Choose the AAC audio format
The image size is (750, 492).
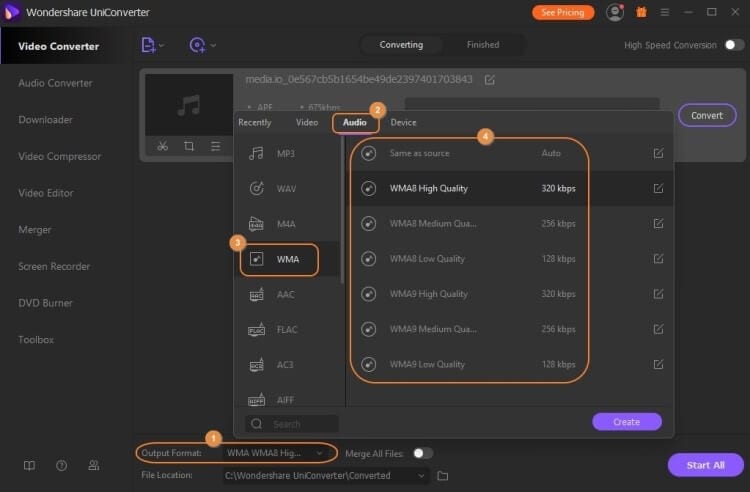[x=287, y=295]
